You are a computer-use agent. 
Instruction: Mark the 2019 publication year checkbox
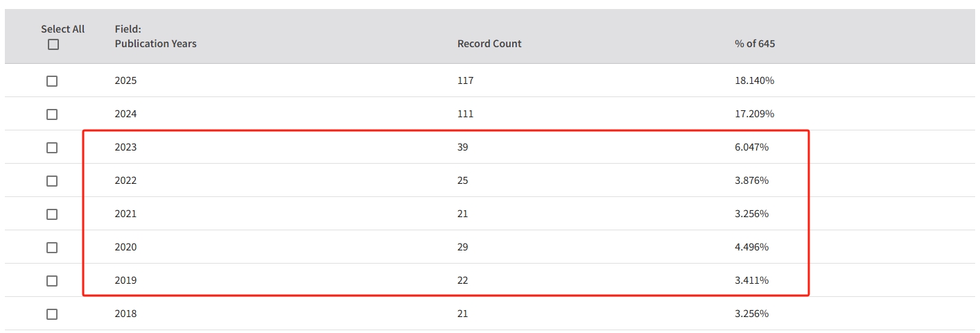(x=52, y=281)
